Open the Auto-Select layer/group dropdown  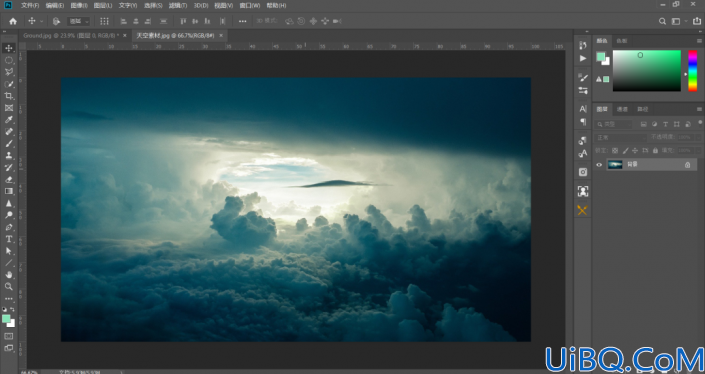pyautogui.click(x=79, y=21)
